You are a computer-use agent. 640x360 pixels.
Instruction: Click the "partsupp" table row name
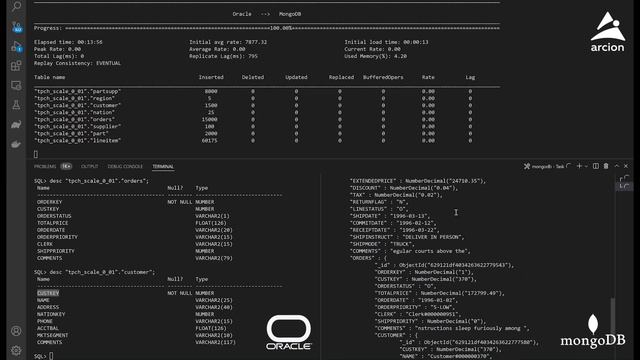click(78, 91)
